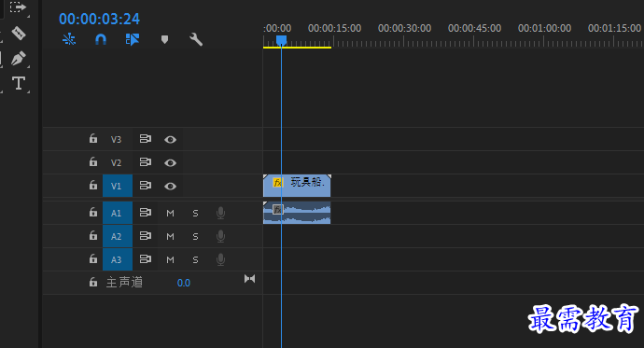Enable voice-over record on A2

pyautogui.click(x=220, y=236)
